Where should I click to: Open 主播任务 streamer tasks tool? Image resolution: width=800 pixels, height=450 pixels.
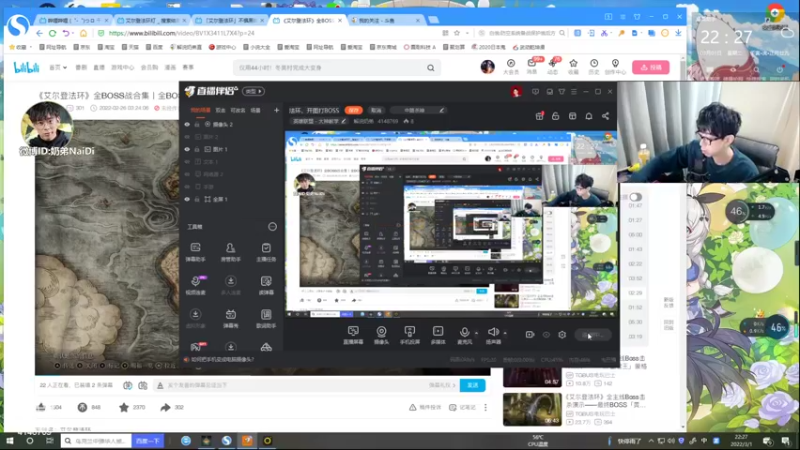(x=266, y=252)
